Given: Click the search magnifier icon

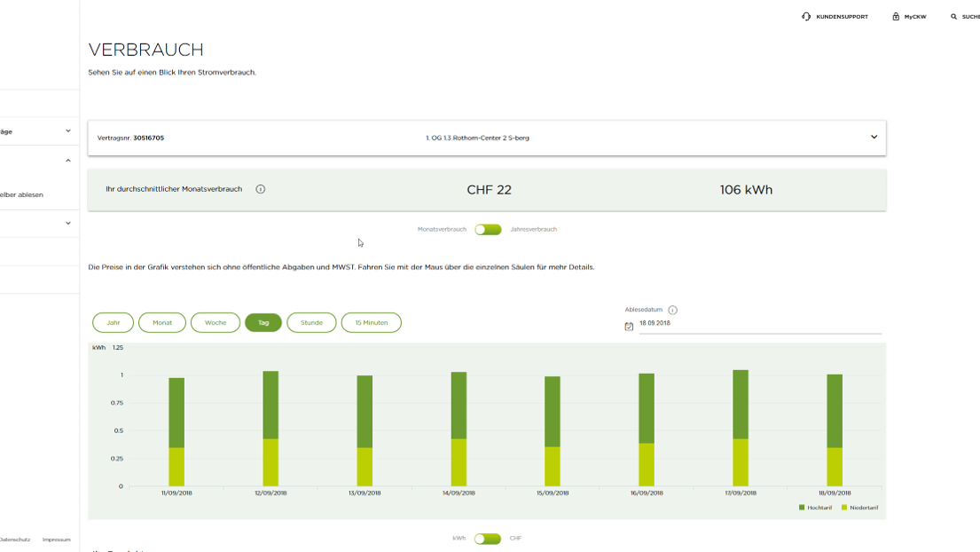Looking at the screenshot, I should tap(954, 17).
